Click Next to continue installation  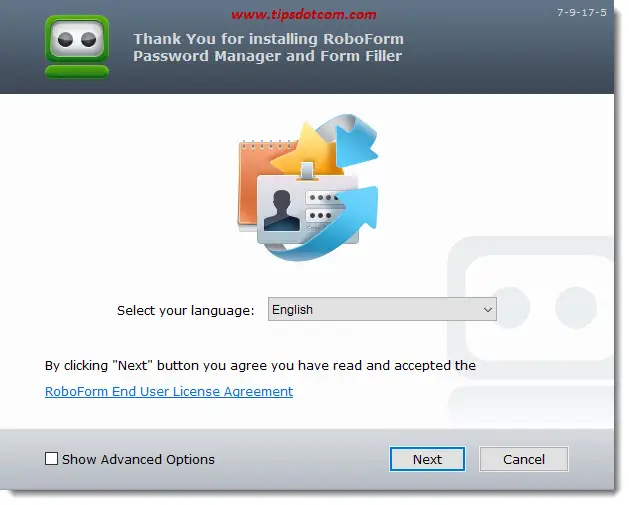coord(427,459)
